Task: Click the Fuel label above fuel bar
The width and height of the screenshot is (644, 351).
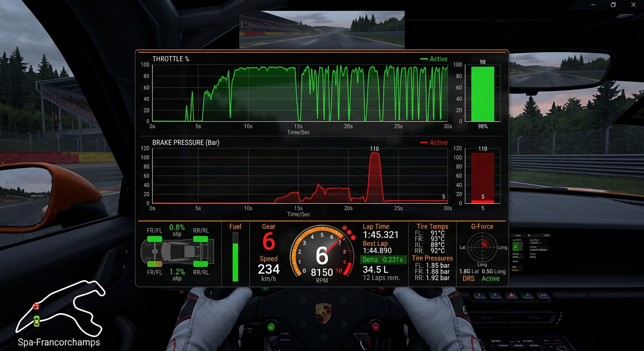Action: tap(235, 227)
